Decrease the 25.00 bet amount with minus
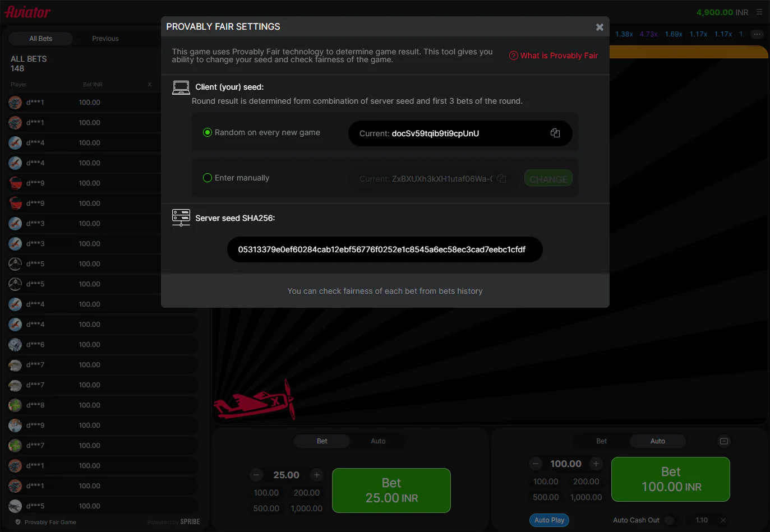The image size is (770, 532). tap(256, 475)
